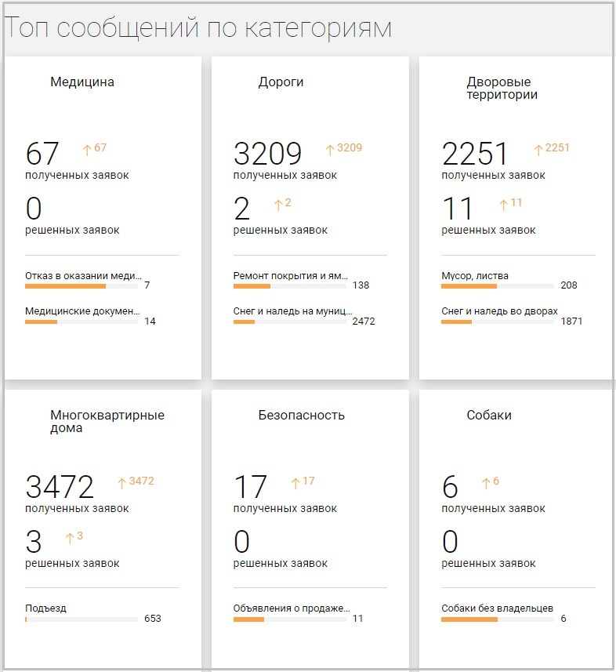Image resolution: width=616 pixels, height=672 pixels.
Task: Click the large 3209 received requests number
Action: [268, 154]
